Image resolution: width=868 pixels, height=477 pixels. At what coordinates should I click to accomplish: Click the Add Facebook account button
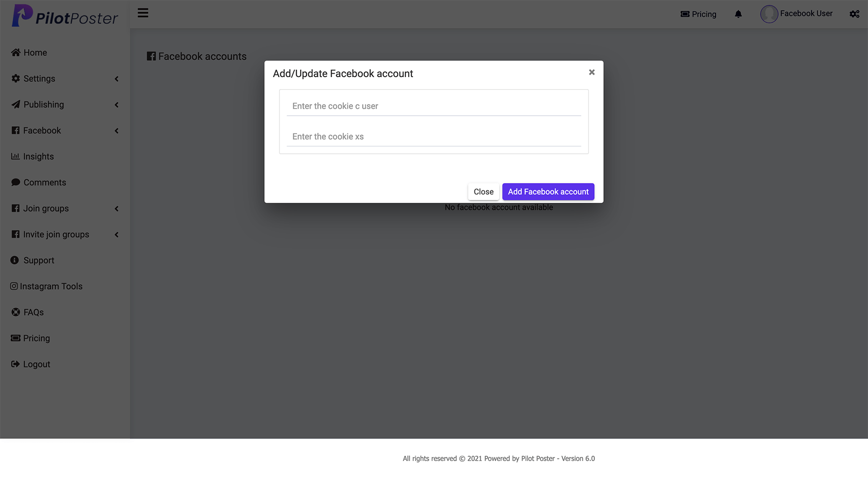click(548, 192)
